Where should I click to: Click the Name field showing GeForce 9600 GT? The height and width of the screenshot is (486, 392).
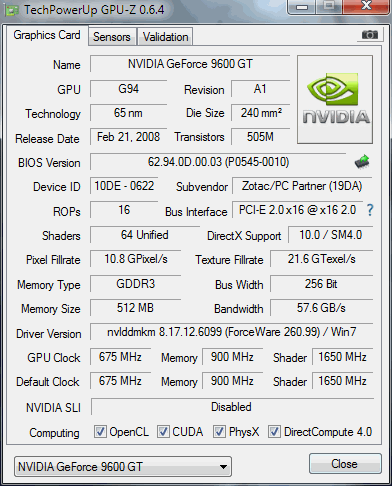coord(190,64)
